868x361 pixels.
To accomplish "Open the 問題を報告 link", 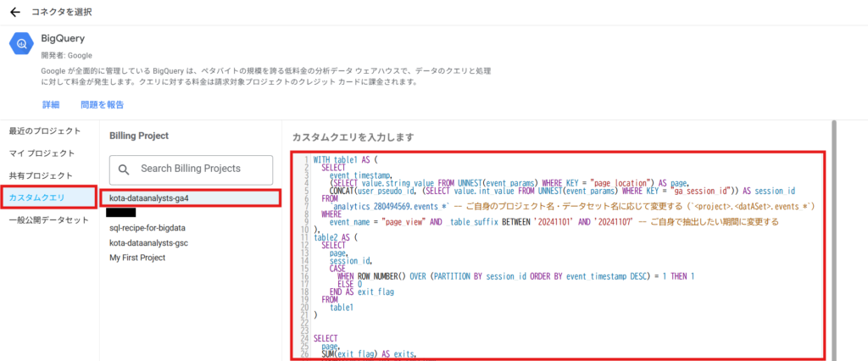I will [103, 104].
